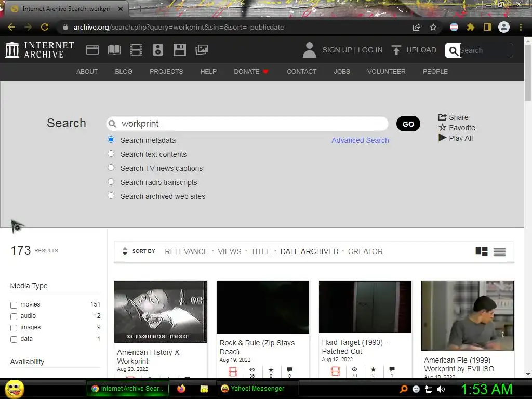Select Search radio transcripts option
The height and width of the screenshot is (399, 532).
tap(111, 181)
